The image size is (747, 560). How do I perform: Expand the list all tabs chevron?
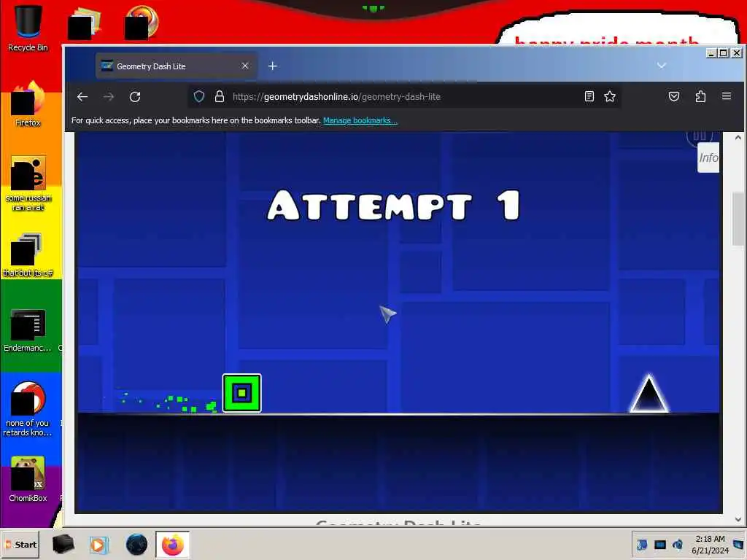point(661,65)
